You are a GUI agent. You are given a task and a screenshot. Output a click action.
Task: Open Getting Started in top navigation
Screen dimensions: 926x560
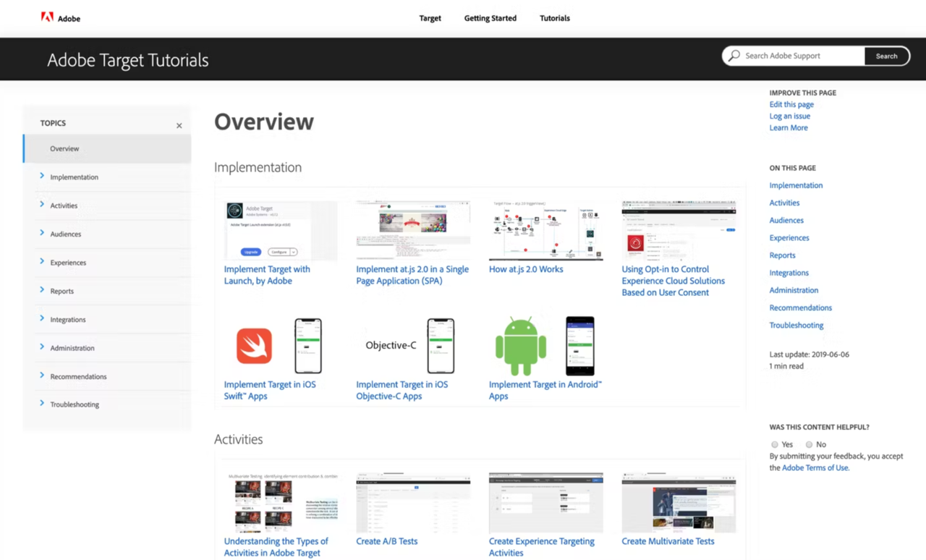(490, 18)
